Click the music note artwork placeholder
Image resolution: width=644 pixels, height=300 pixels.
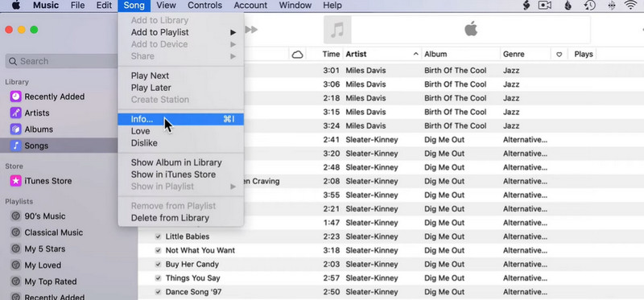point(337,30)
